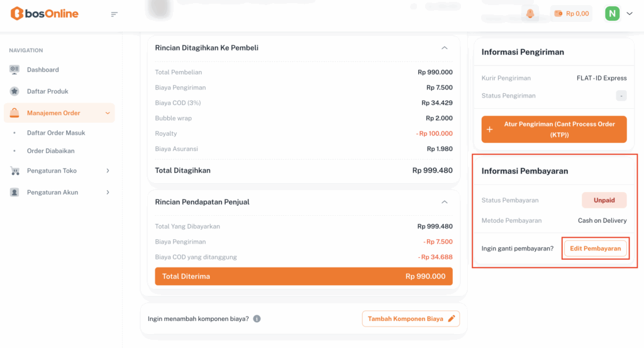This screenshot has height=348, width=644.
Task: Click the Tambah Komponen Biaya button
Action: 411,319
